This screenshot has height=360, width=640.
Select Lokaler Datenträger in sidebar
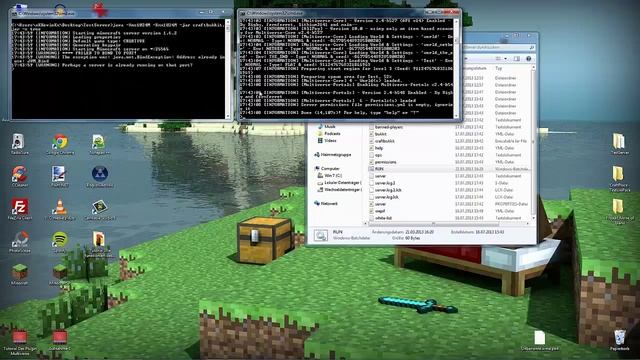tap(340, 182)
